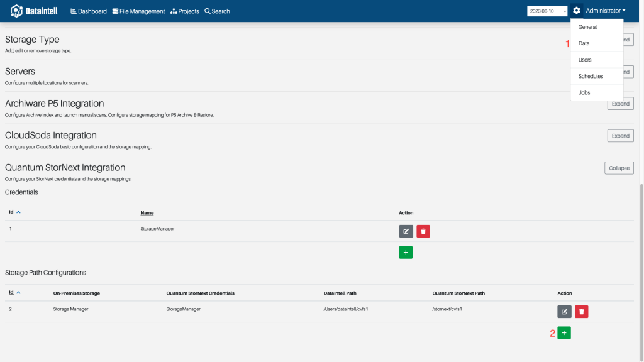The width and height of the screenshot is (644, 362).
Task: Edit the StorageManager credential
Action: tap(406, 231)
